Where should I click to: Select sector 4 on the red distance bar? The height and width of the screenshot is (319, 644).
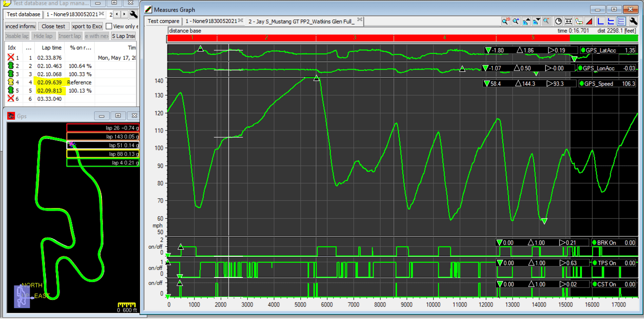(445, 38)
